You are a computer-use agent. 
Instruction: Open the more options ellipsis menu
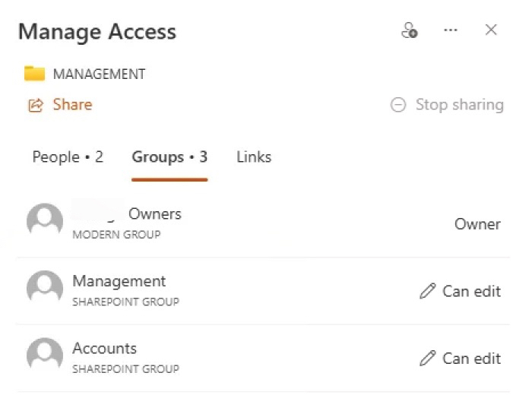click(x=451, y=30)
